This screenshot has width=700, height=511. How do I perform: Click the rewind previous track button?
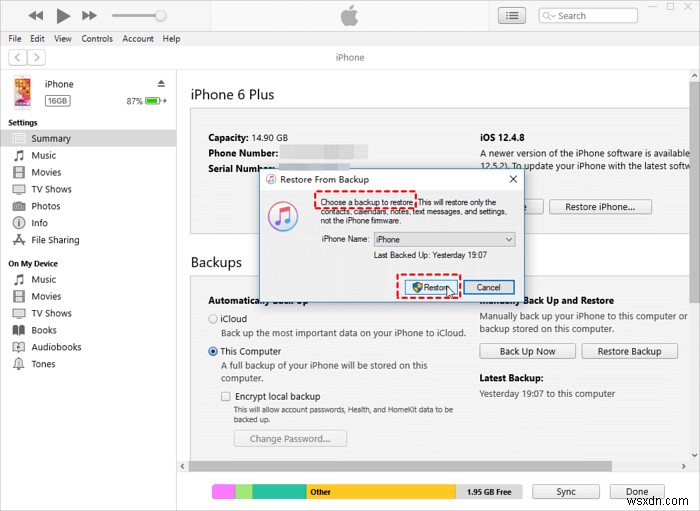36,16
